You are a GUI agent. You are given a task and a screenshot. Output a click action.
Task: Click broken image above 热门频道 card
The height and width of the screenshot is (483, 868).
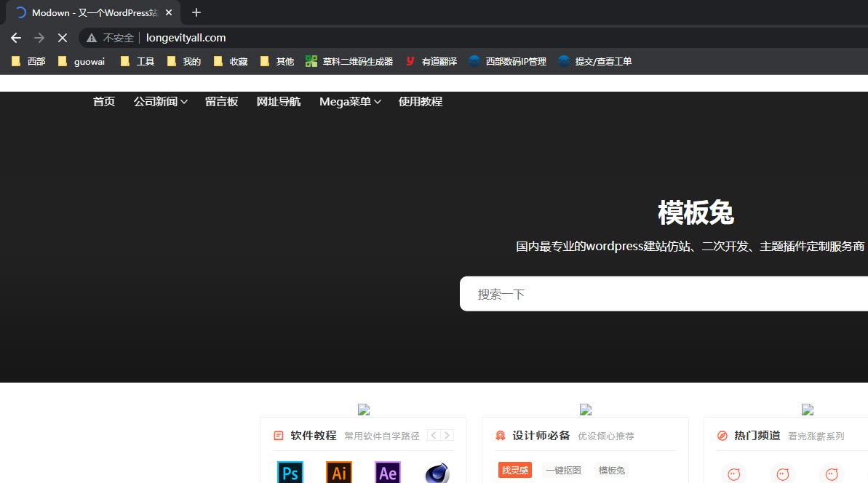pos(808,410)
